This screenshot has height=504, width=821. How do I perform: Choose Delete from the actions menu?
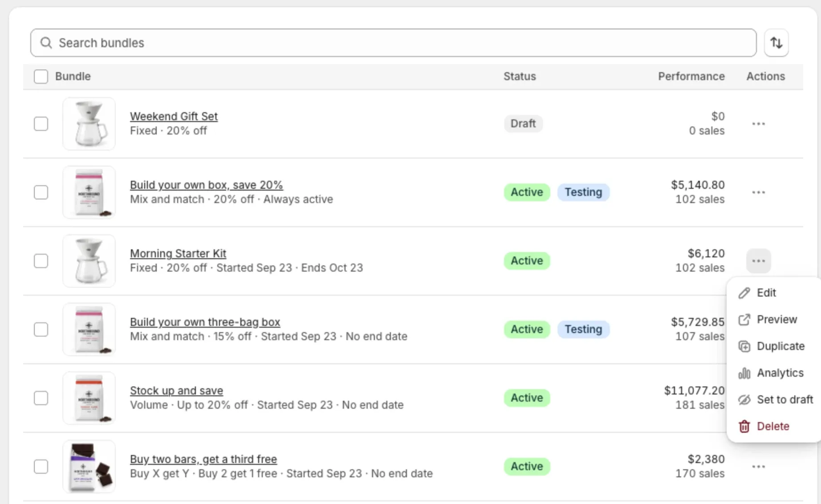(774, 427)
